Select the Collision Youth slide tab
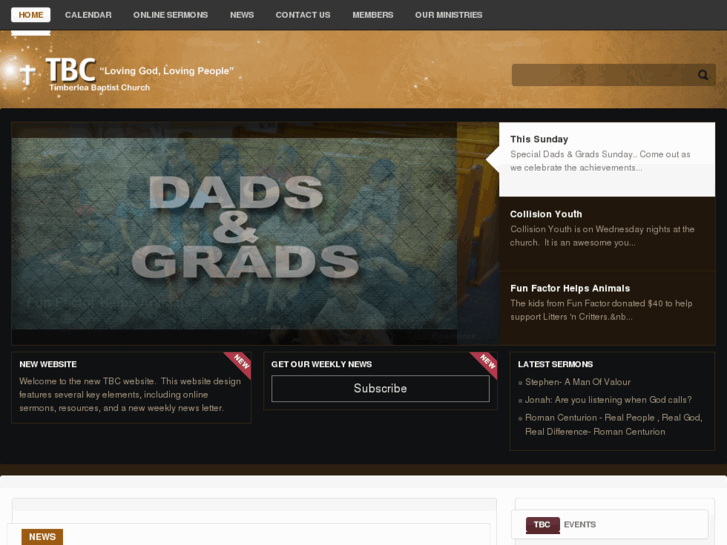The width and height of the screenshot is (727, 545). click(x=607, y=234)
